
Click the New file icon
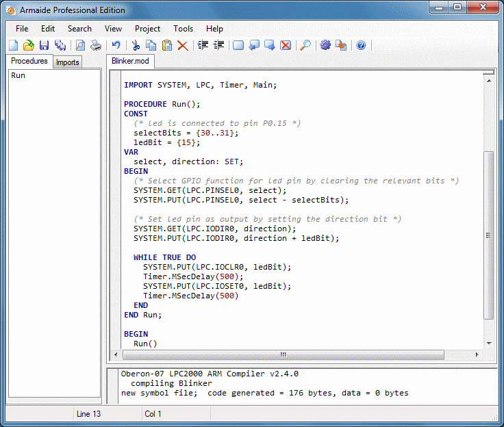coord(14,45)
